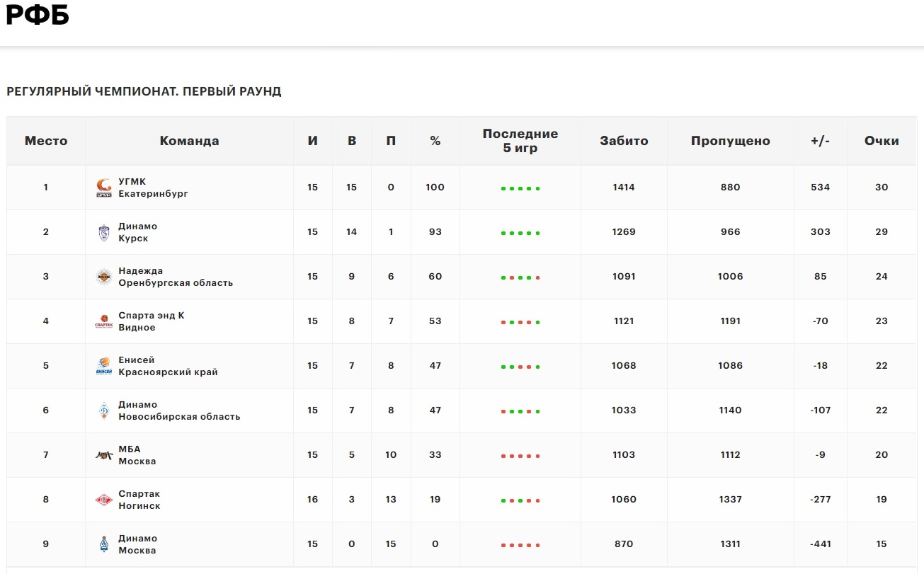Select the conceded value 880

click(731, 188)
